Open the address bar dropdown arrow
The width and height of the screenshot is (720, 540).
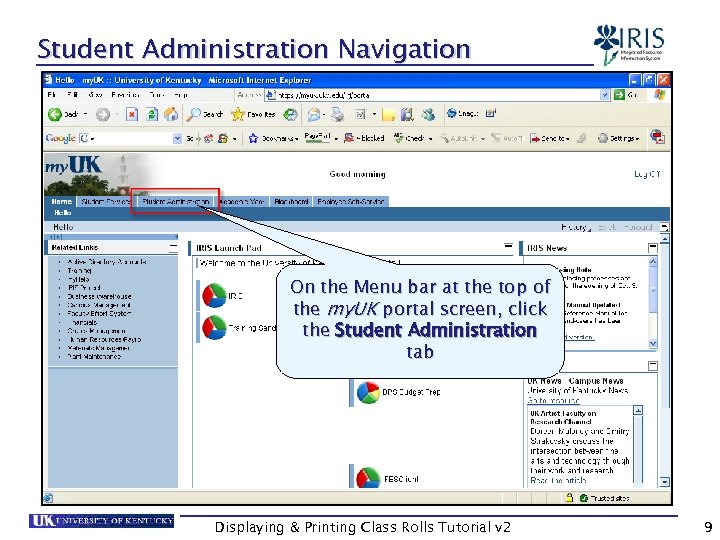(x=605, y=95)
